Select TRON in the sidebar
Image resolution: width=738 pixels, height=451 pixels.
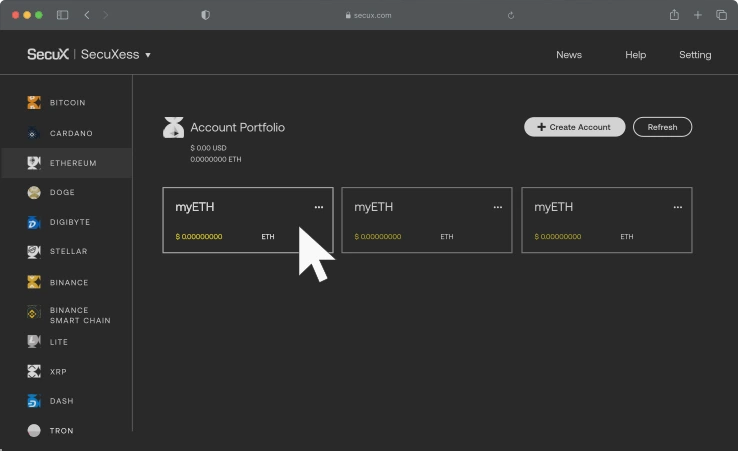click(x=62, y=430)
